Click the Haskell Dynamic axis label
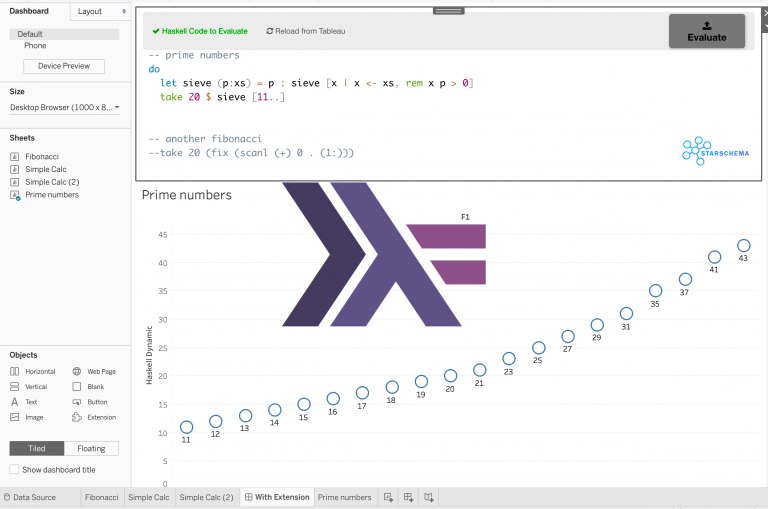This screenshot has height=509, width=768. (149, 355)
